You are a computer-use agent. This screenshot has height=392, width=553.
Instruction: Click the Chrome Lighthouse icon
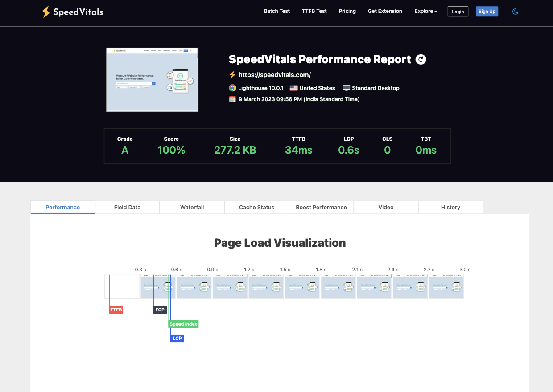[x=232, y=88]
